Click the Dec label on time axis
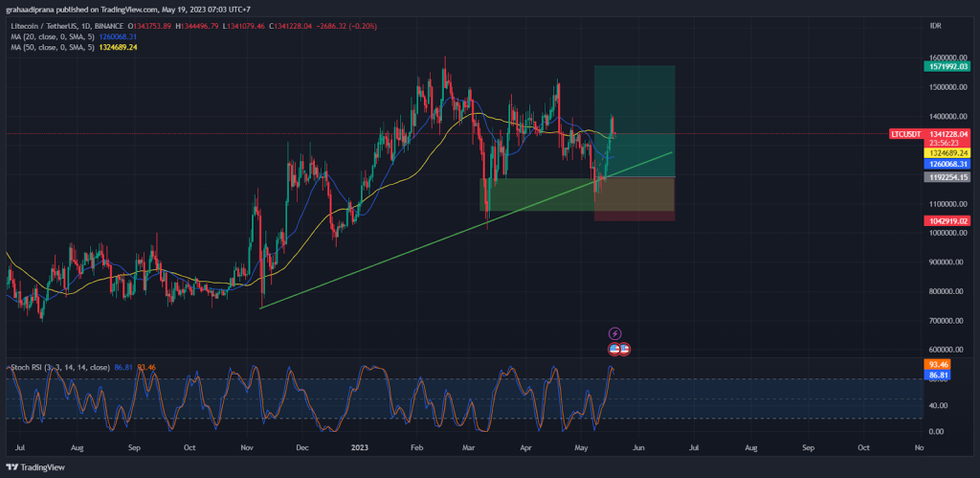The height and width of the screenshot is (478, 980). pos(302,448)
